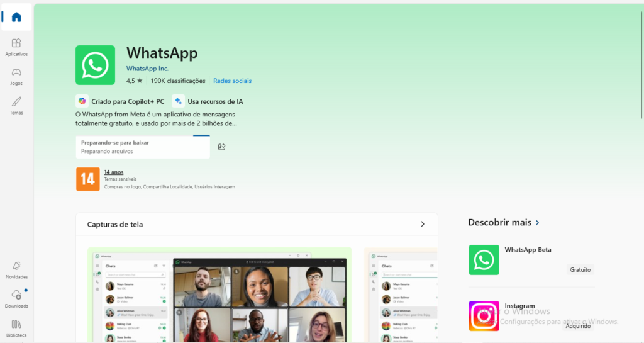Click Usa recursos de IA label
The image size is (644, 343).
pyautogui.click(x=215, y=101)
